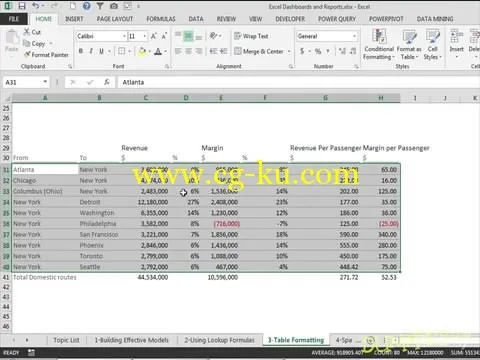The height and width of the screenshot is (360, 480).
Task: Click the Undo arrow icon
Action: pos(36,6)
